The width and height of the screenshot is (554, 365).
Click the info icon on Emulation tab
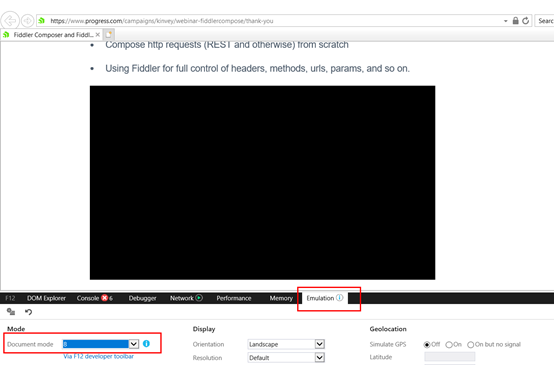pyautogui.click(x=340, y=298)
